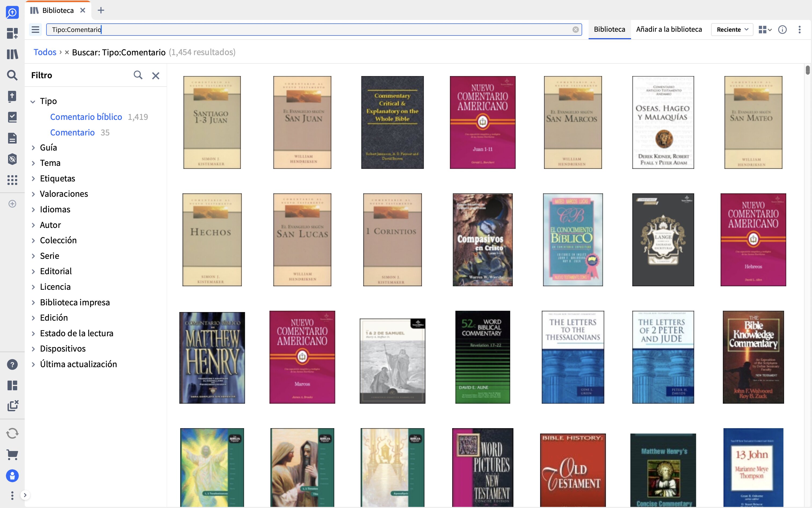This screenshot has height=508, width=812.
Task: Switch to Añadir a la biblioteca tab
Action: pos(669,30)
